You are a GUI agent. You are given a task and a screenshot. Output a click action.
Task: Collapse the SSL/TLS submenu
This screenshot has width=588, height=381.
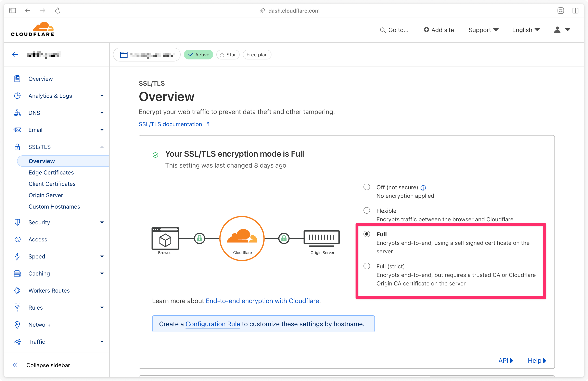click(102, 147)
